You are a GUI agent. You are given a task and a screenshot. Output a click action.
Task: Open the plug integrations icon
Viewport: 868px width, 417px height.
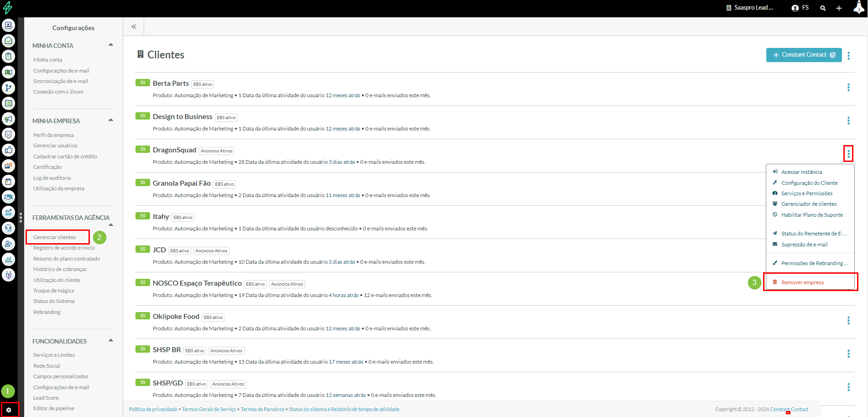tap(8, 275)
